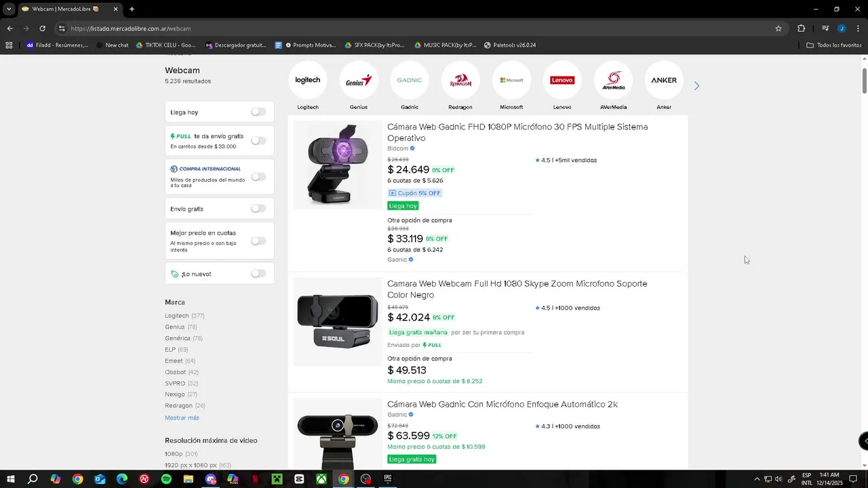Open Spotify from the taskbar
This screenshot has width=868, height=488.
[x=166, y=479]
